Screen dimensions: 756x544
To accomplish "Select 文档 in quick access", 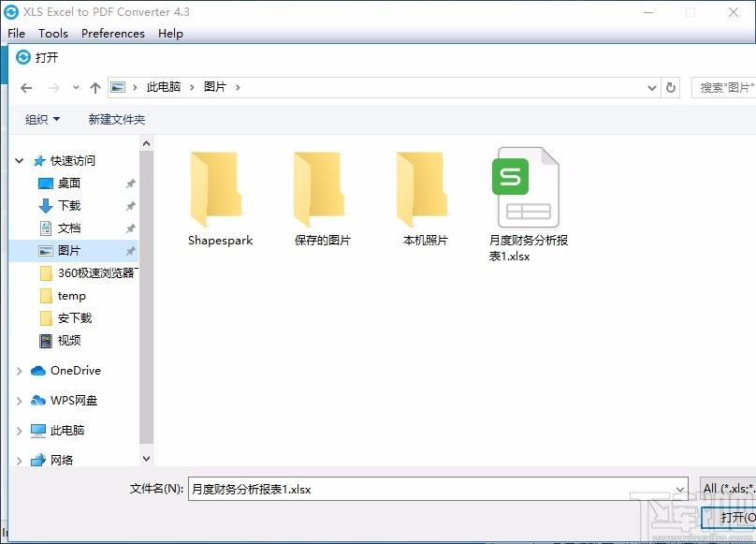I will (69, 228).
